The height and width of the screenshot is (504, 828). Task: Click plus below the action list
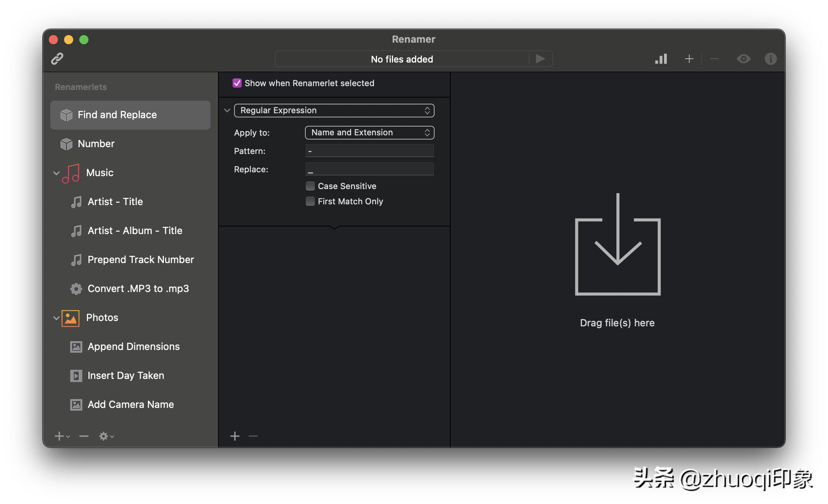235,436
